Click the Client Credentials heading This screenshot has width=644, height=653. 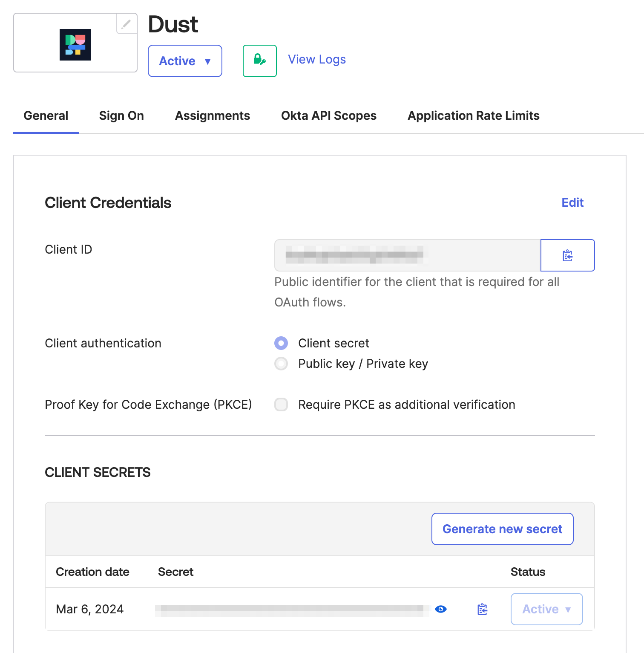(x=108, y=202)
